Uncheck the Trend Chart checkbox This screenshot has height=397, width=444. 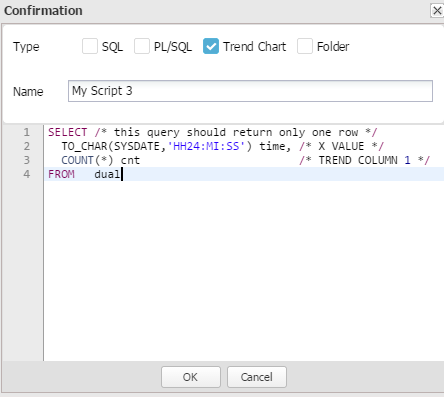point(211,46)
